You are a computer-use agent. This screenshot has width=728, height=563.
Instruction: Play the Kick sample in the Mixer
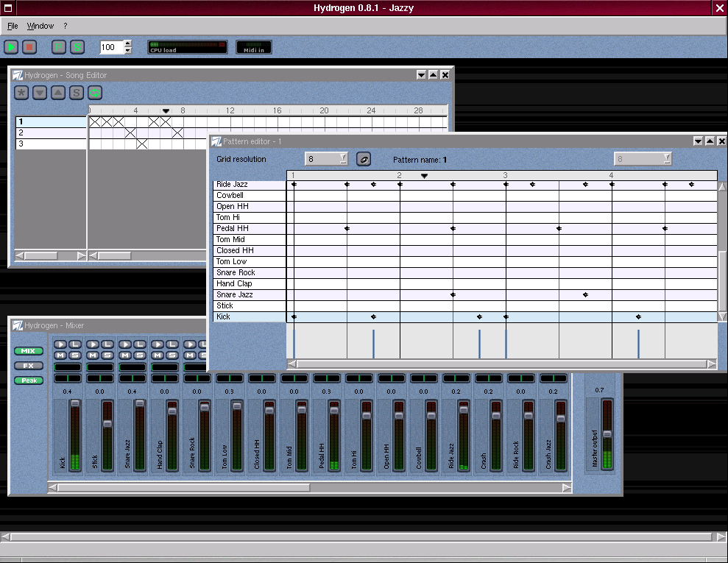(x=60, y=344)
